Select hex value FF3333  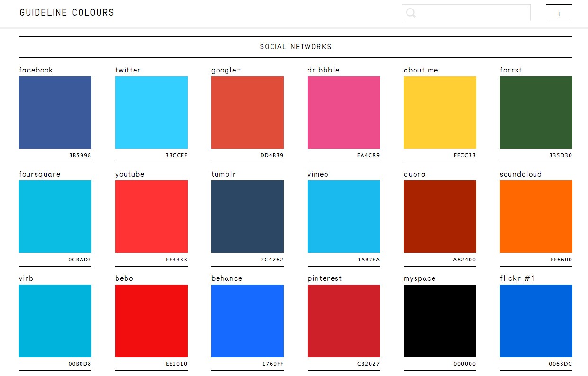point(176,260)
